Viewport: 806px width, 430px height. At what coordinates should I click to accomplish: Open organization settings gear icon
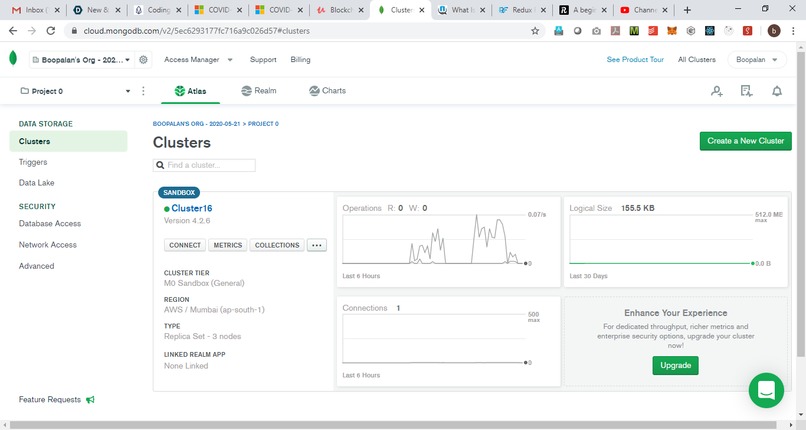click(x=143, y=60)
